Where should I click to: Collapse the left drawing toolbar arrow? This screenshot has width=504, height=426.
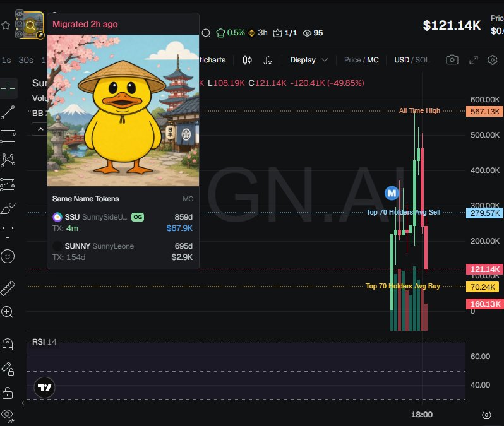click(23, 403)
